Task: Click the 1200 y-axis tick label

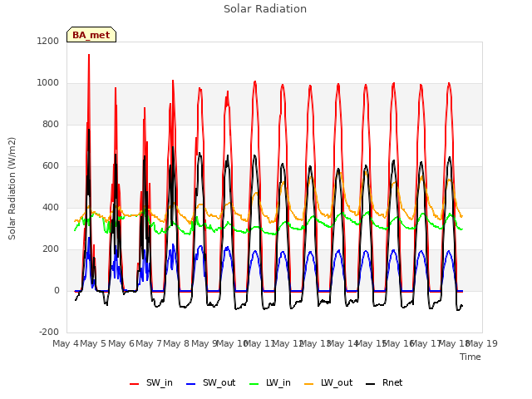Action: pos(48,41)
